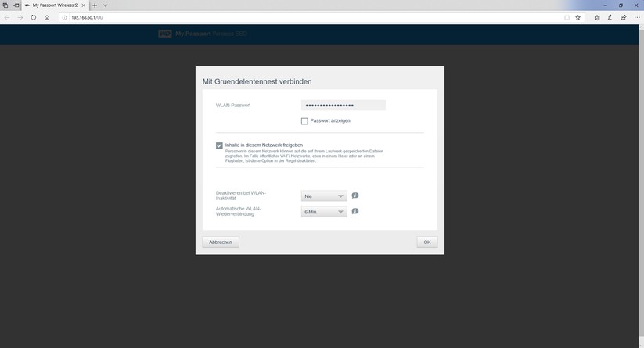The height and width of the screenshot is (348, 644).
Task: Open the Favorites hub icon
Action: click(597, 18)
